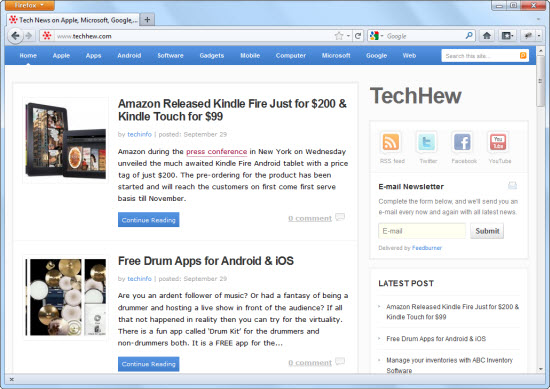Click the Kindle Fire tablets thumbnail

(66, 140)
